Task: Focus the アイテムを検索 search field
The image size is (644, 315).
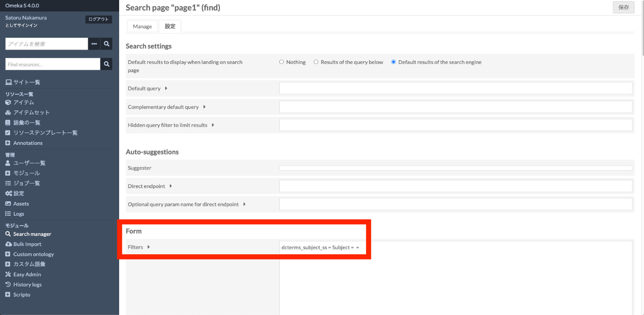Action: point(47,44)
